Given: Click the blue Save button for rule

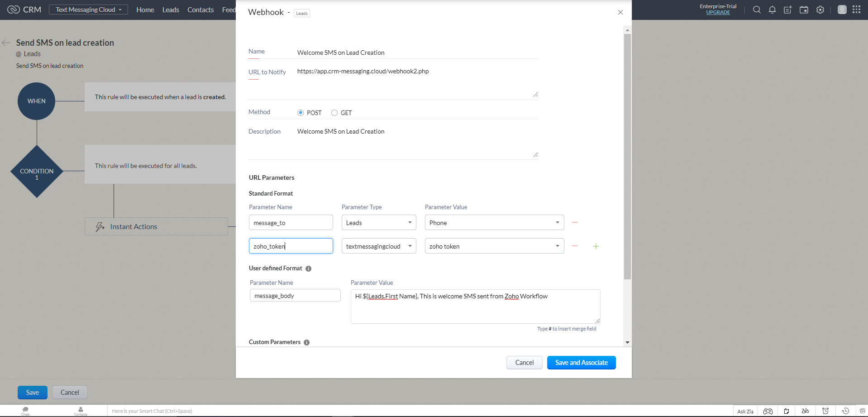Looking at the screenshot, I should pyautogui.click(x=33, y=393).
